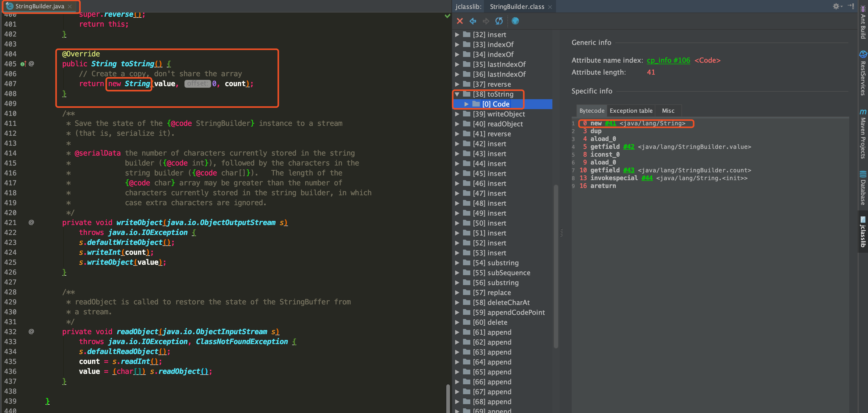Select the StringBuilder.java editor tab
Screen dimensions: 868x413
pos(39,6)
